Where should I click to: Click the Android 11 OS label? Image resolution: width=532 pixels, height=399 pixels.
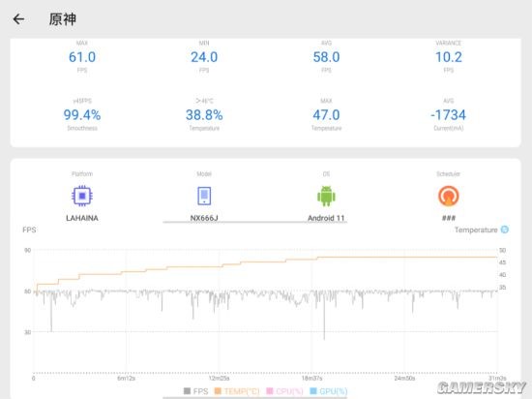[326, 218]
